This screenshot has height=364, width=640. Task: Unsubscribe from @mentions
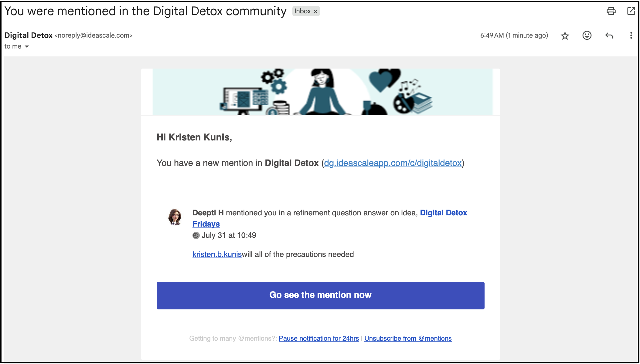point(408,338)
